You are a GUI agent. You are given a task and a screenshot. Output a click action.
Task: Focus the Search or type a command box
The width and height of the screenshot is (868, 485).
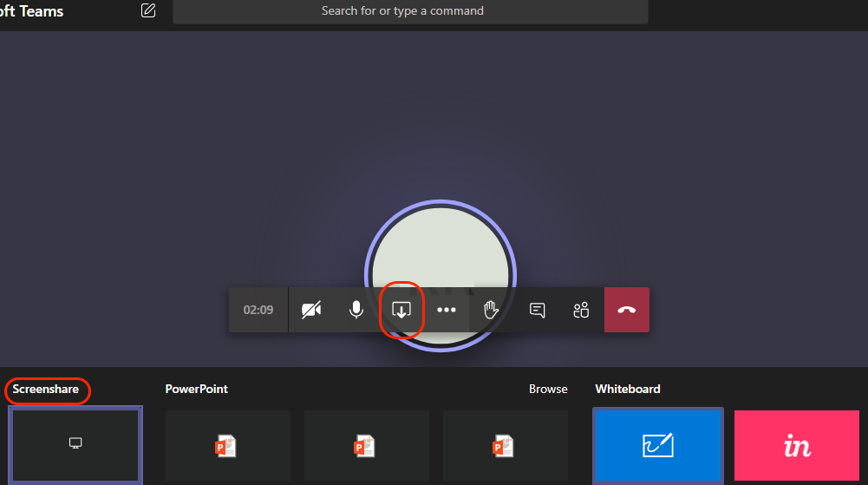(410, 11)
